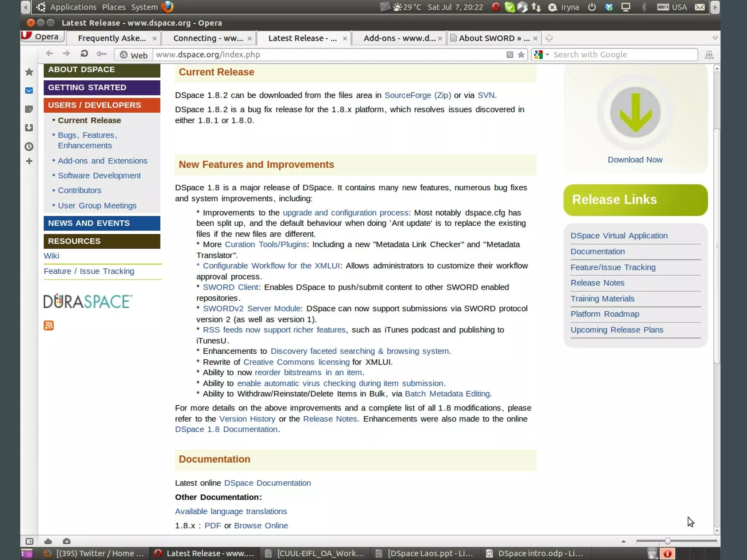Click the Reload page button

pos(84,54)
